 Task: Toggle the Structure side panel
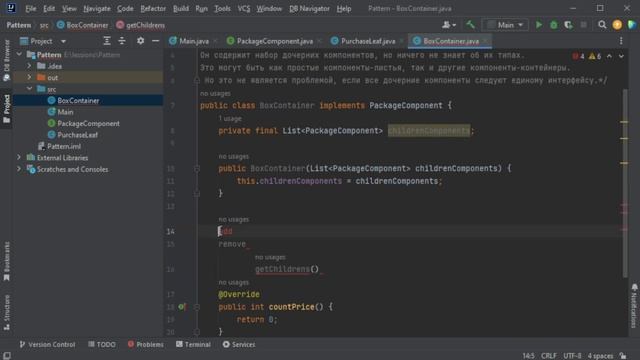click(7, 312)
